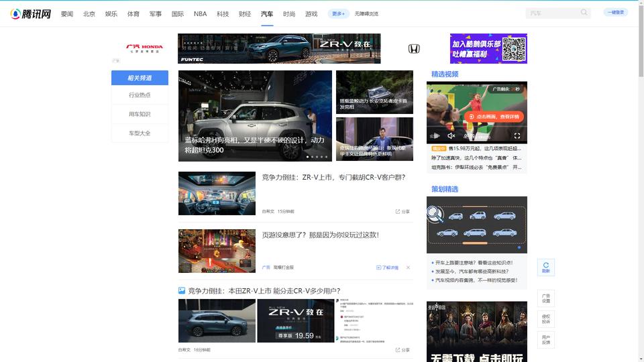The width and height of the screenshot is (644, 362).
Task: Click the 广告设置 sidebar button
Action: coord(546,298)
